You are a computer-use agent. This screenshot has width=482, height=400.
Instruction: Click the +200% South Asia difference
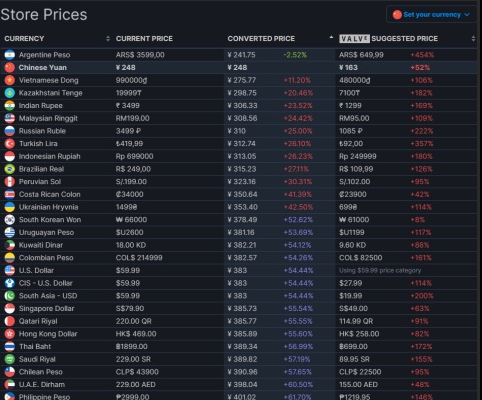coord(422,295)
